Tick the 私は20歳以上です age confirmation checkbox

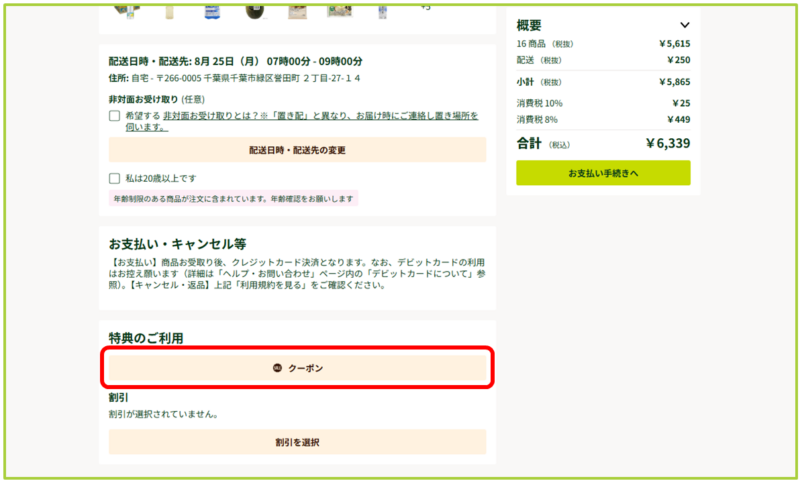115,178
